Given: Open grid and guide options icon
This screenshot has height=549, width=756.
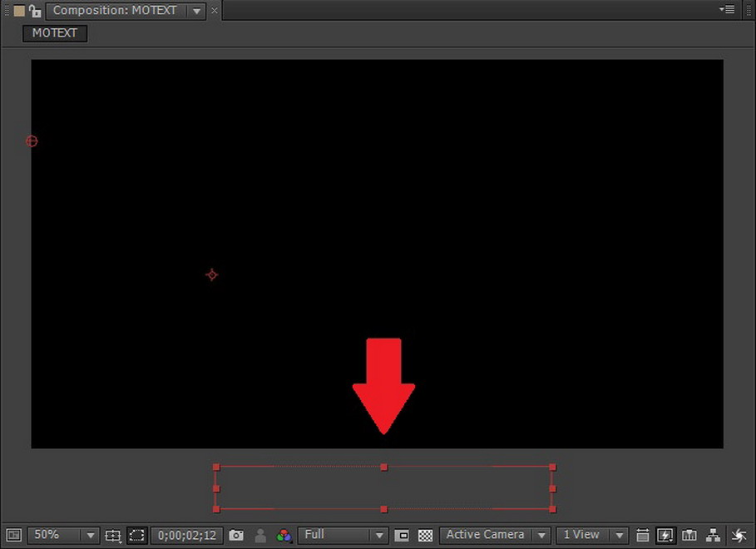Looking at the screenshot, I should click(113, 536).
